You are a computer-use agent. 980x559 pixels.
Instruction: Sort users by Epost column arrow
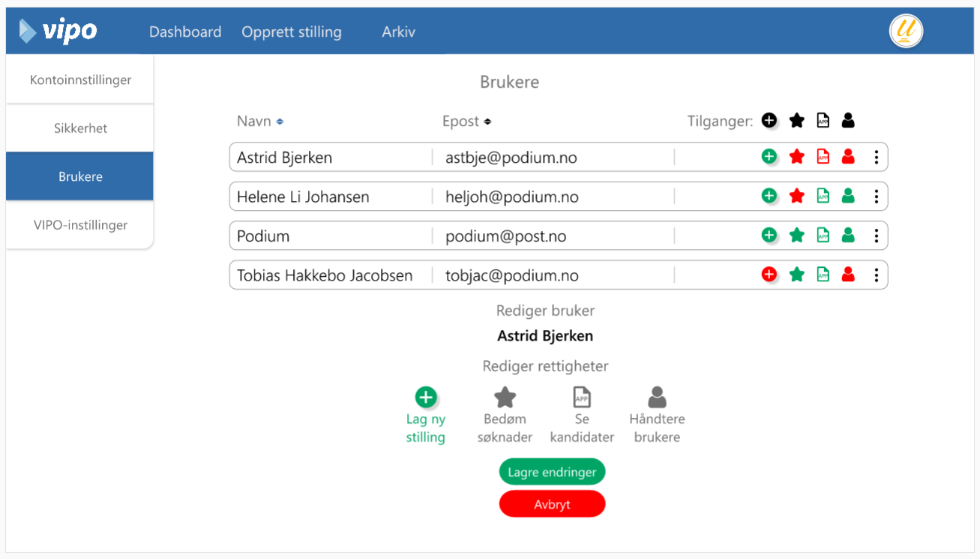click(x=487, y=122)
